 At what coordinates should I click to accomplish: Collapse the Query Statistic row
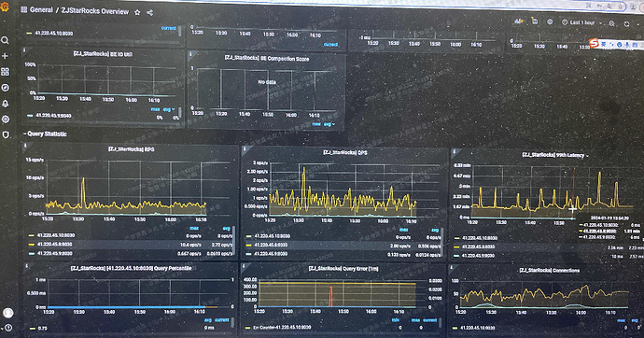pos(45,134)
